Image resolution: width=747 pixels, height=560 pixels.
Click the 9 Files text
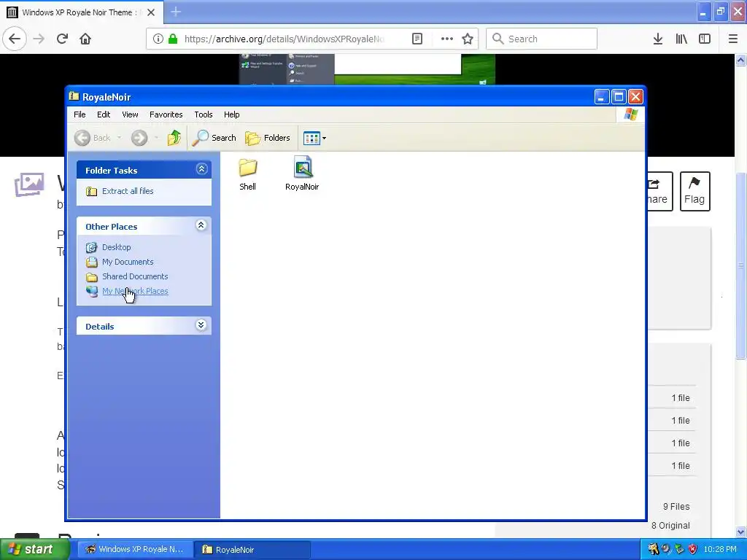[x=676, y=506]
